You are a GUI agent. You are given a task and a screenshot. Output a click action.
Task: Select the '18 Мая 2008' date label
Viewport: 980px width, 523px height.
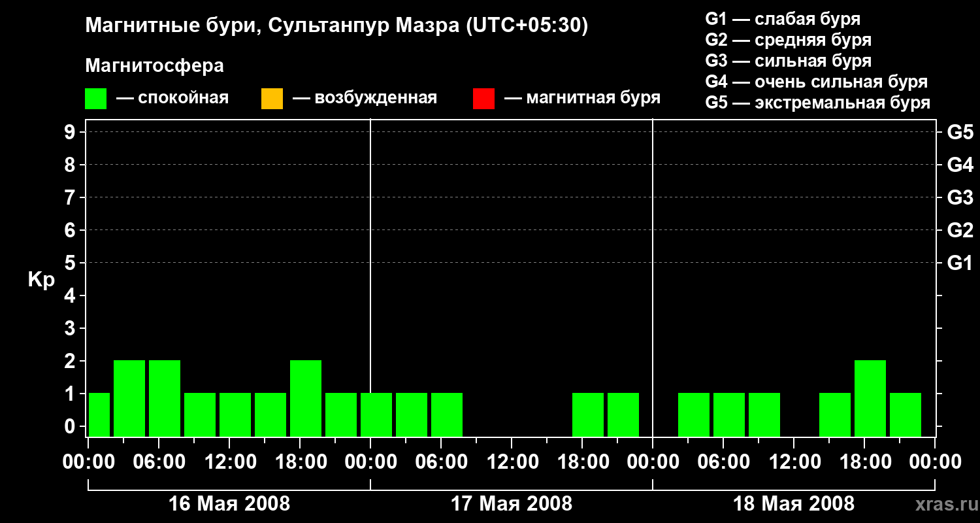tap(794, 504)
